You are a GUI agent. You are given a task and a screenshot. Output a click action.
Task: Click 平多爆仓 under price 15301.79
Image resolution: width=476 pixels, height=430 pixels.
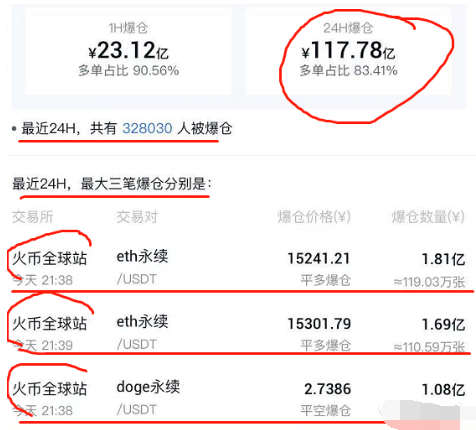[x=326, y=345]
